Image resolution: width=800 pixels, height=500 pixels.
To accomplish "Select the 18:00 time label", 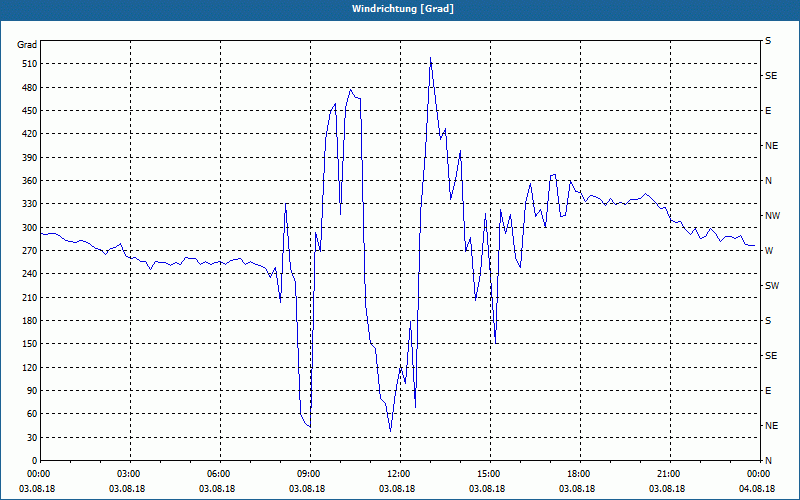I will (x=580, y=473).
